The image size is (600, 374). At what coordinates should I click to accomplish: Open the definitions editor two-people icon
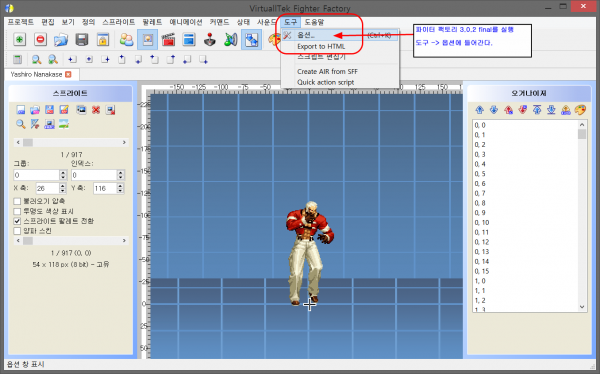point(126,39)
